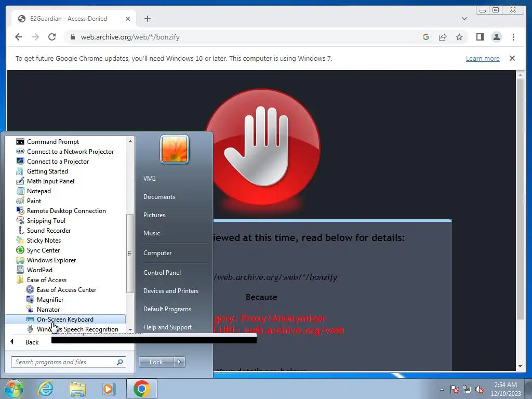Open Chrome's three-dot menu
532x399 pixels.
point(513,37)
